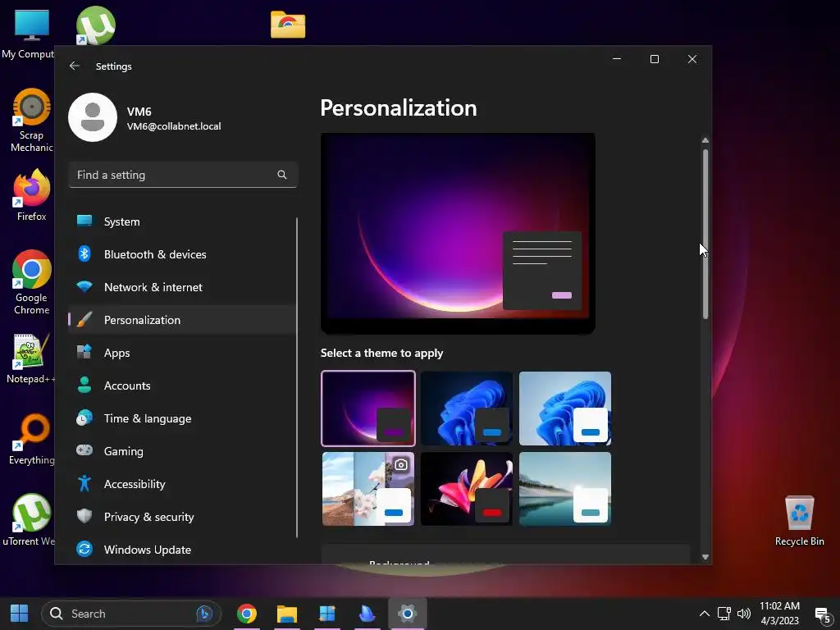Apply the light blue bloom theme
This screenshot has height=630, width=840.
tap(564, 409)
